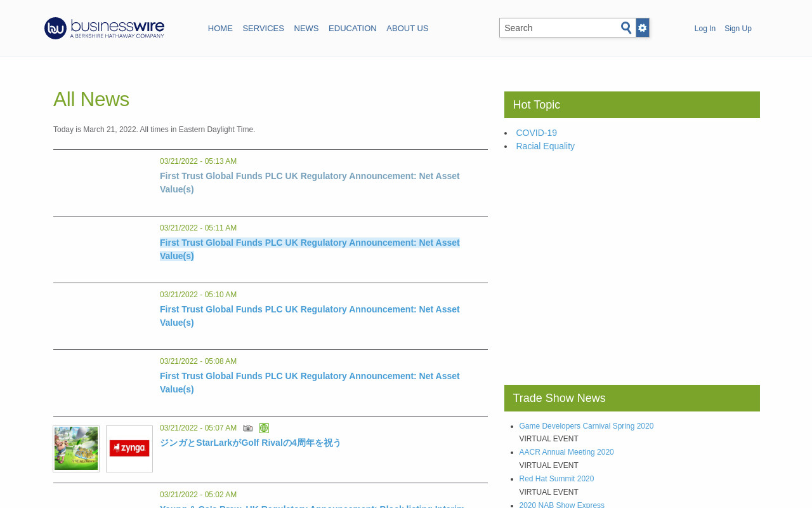Open the HOME menu item
The height and width of the screenshot is (508, 812).
[220, 29]
